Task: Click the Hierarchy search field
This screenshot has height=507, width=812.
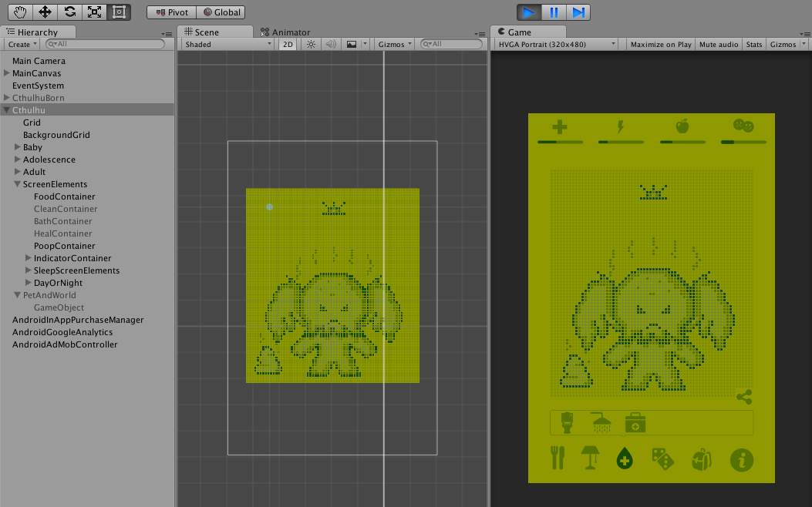Action: coord(105,44)
